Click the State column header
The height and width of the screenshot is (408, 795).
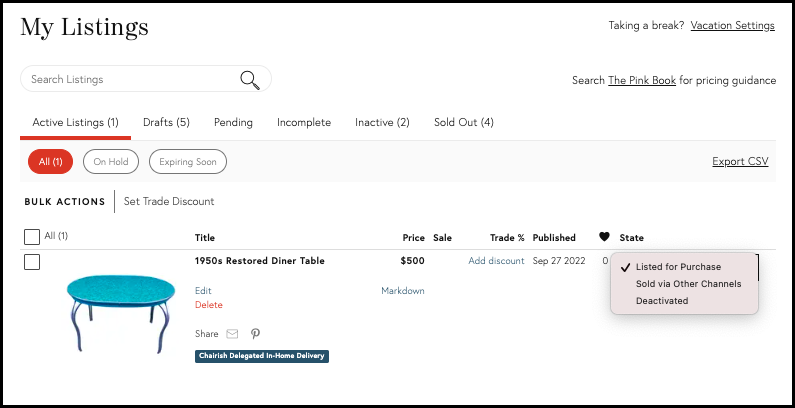[632, 237]
